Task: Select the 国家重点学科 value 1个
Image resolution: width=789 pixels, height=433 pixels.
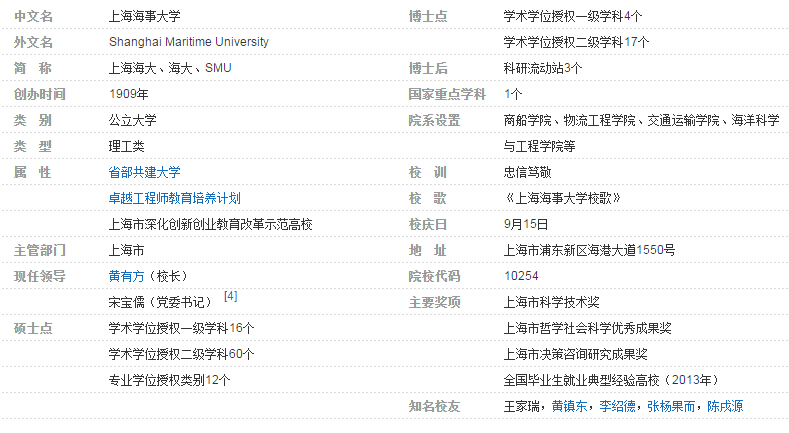Action: click(513, 95)
